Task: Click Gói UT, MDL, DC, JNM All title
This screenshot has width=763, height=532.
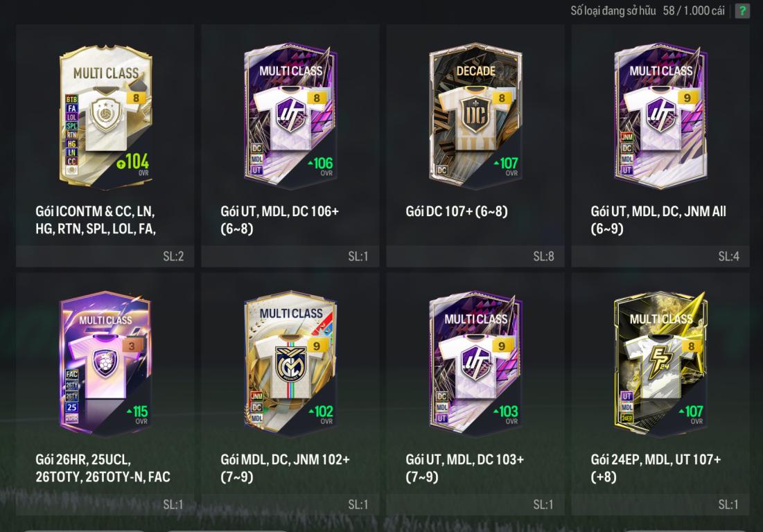Action: click(658, 220)
